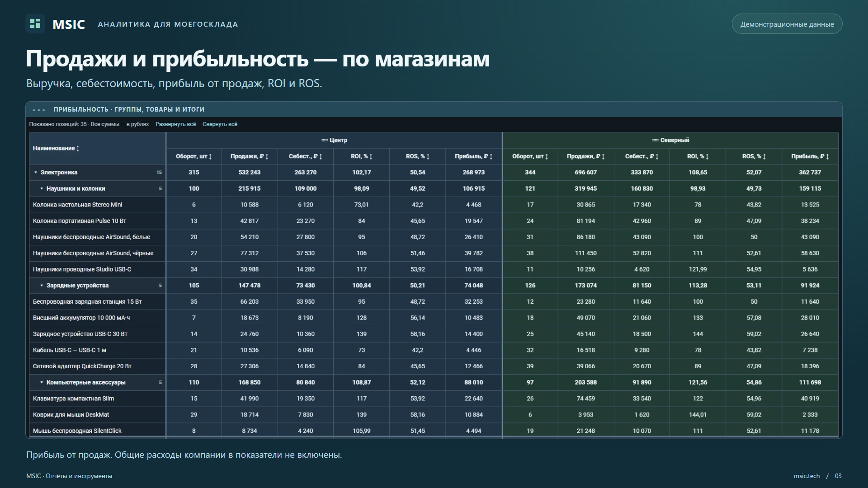Image resolution: width=868 pixels, height=488 pixels.
Task: Open the three-dot menu in the Прибыльность panel header
Action: pyautogui.click(x=39, y=110)
